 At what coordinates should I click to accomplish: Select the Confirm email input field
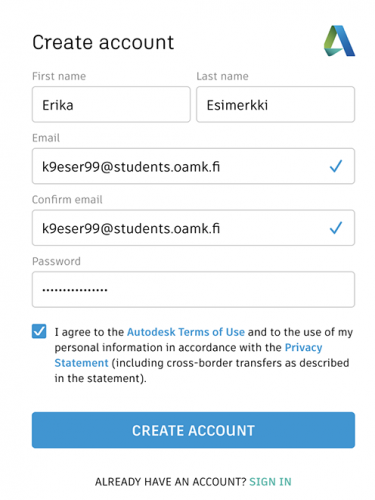tap(193, 228)
